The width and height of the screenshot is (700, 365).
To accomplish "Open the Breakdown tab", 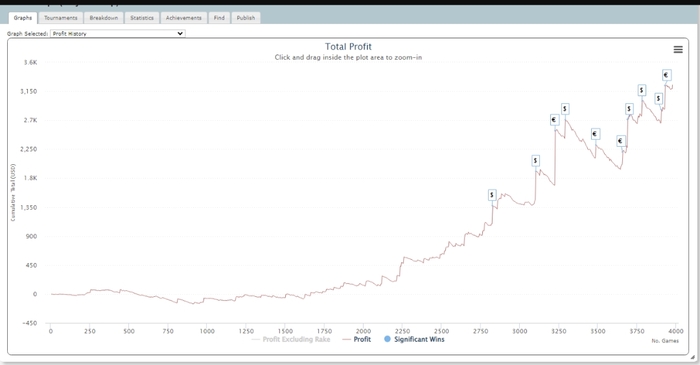I will coord(104,18).
